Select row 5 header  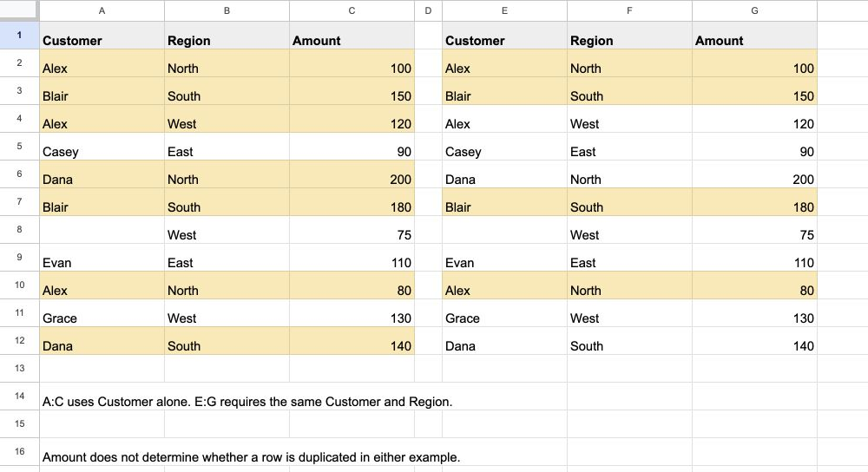pyautogui.click(x=19, y=146)
